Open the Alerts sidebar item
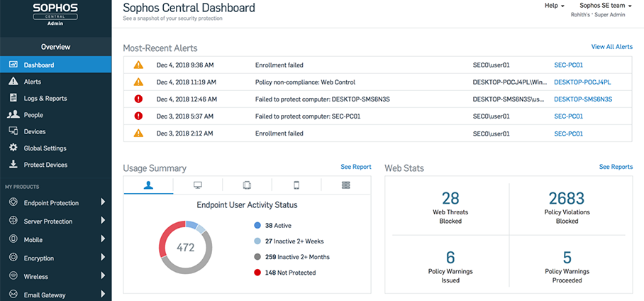 coord(32,82)
